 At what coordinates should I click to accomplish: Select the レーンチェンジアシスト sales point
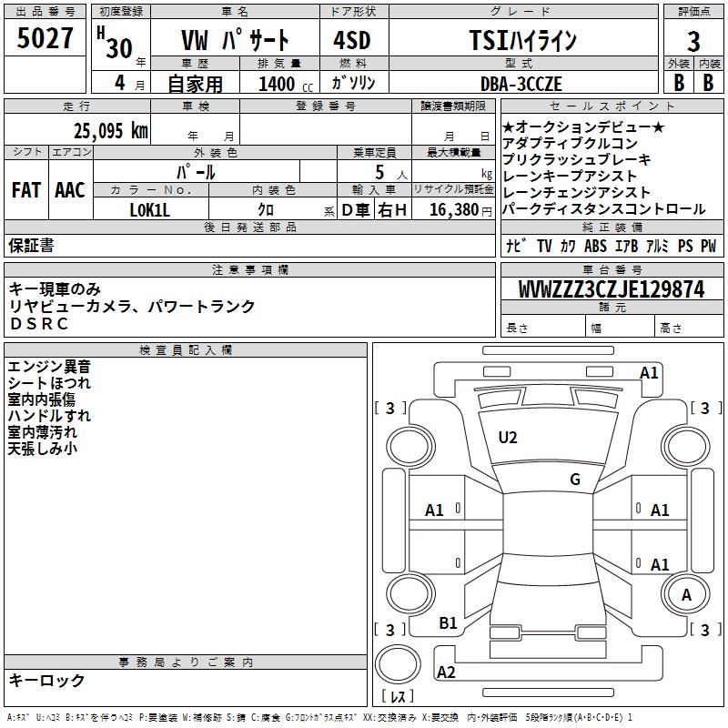576,192
